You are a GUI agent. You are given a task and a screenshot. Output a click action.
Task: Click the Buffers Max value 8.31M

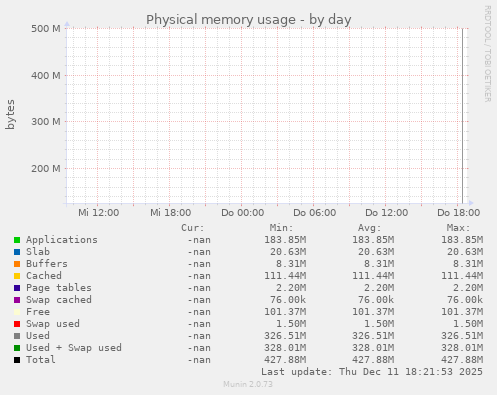point(468,264)
